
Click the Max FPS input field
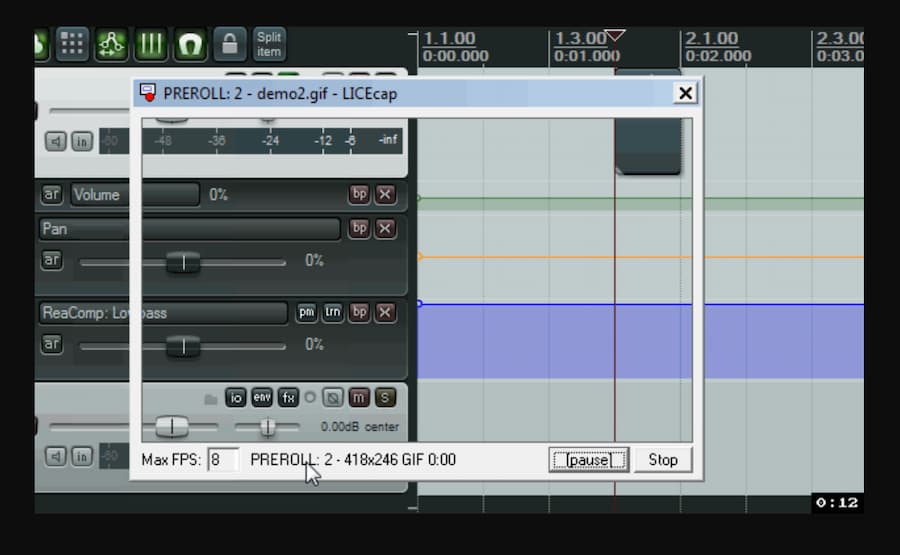point(221,460)
